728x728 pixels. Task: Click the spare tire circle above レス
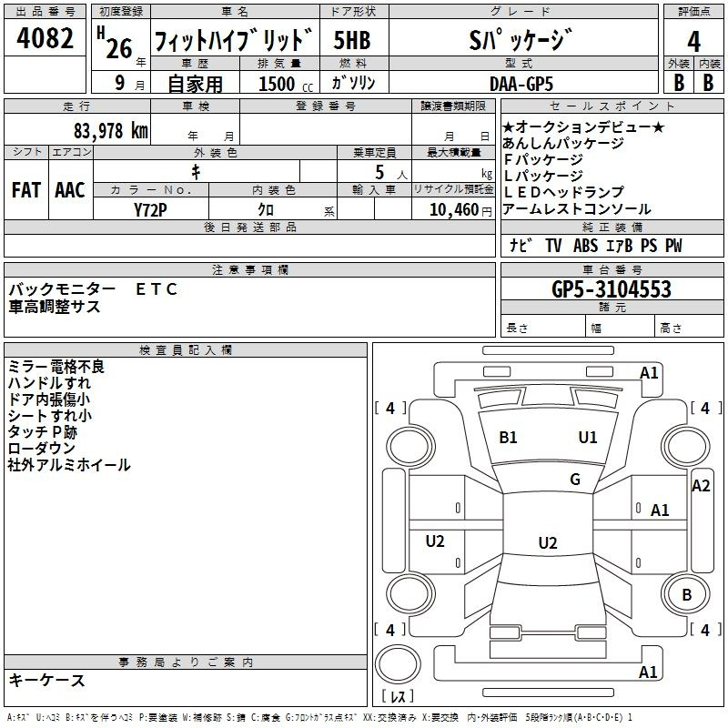(398, 664)
